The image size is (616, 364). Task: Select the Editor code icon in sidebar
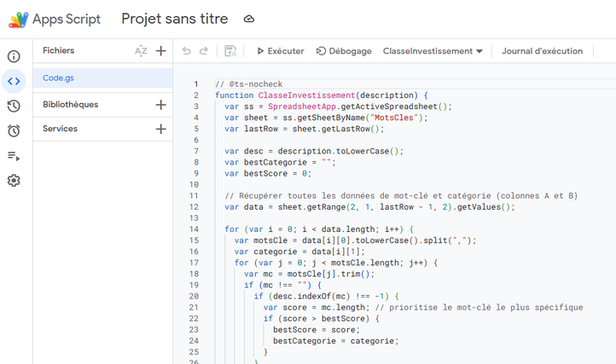14,81
